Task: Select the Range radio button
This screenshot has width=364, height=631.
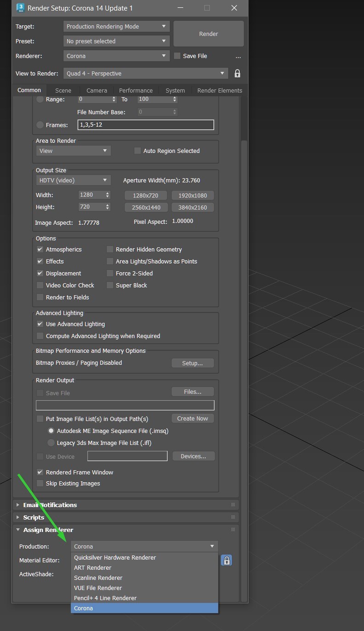Action: tap(40, 99)
